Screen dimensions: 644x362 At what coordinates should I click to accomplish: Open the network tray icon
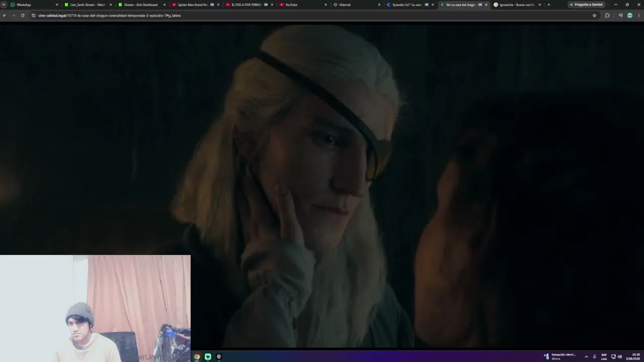[x=613, y=356]
